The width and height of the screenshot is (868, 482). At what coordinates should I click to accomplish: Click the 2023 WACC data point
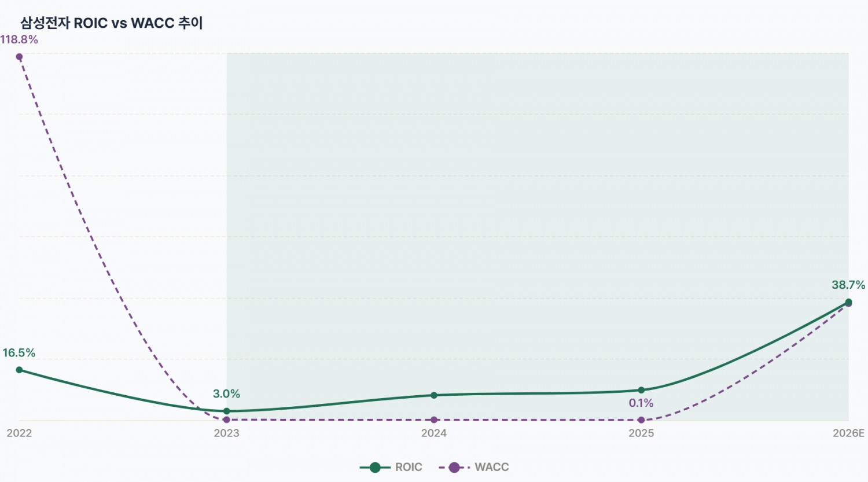226,420
